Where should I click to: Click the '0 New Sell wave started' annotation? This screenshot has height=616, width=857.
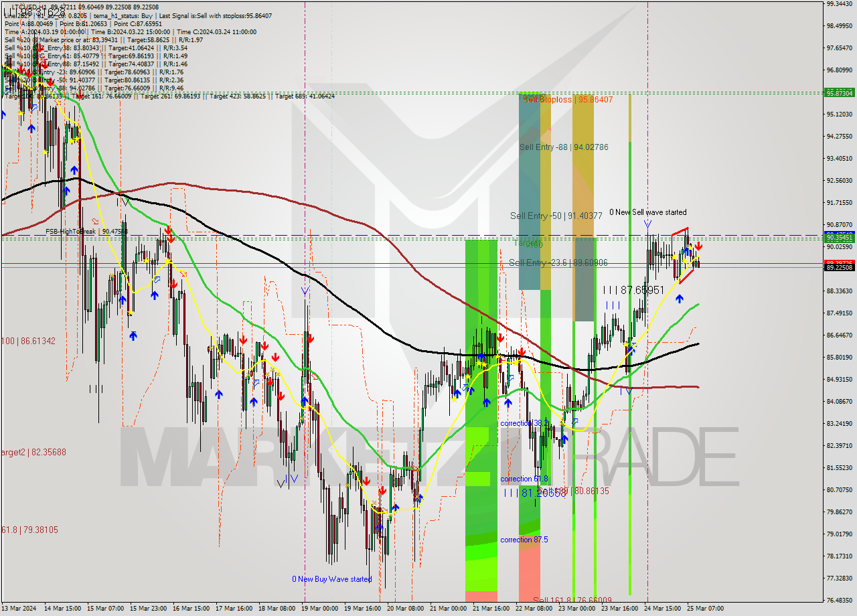tap(647, 212)
